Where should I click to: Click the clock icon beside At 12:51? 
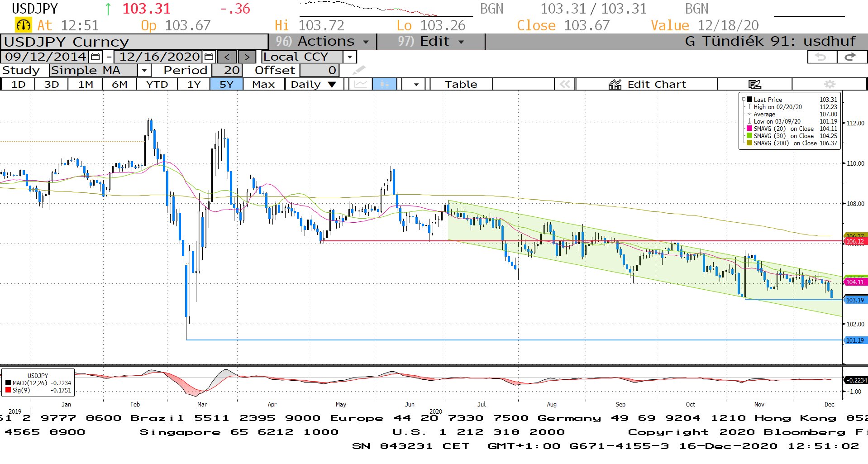(23, 25)
